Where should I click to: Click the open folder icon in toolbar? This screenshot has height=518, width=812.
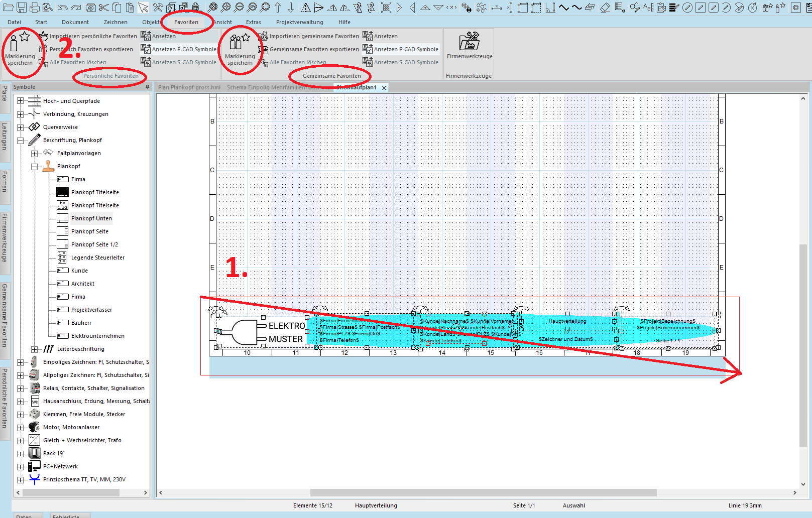tap(8, 8)
